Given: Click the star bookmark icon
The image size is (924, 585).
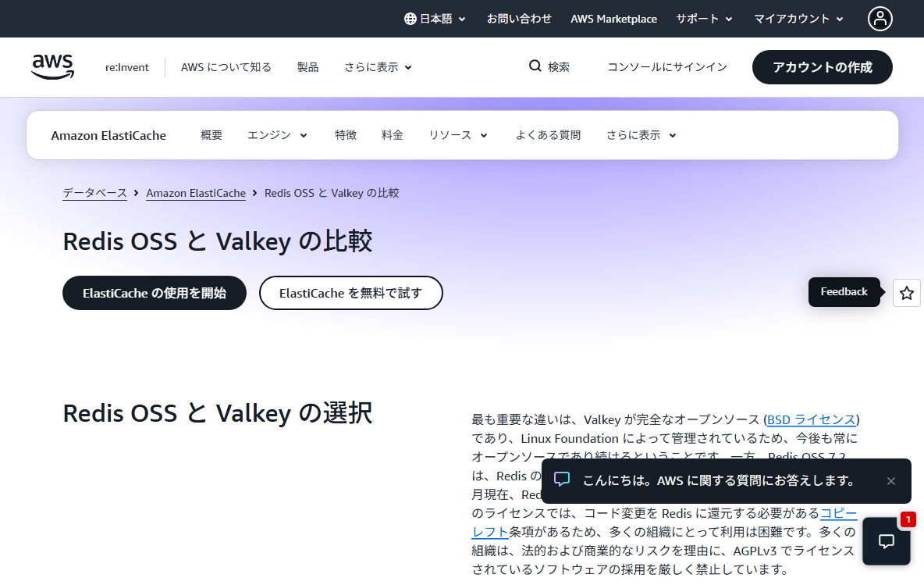Looking at the screenshot, I should tap(906, 292).
